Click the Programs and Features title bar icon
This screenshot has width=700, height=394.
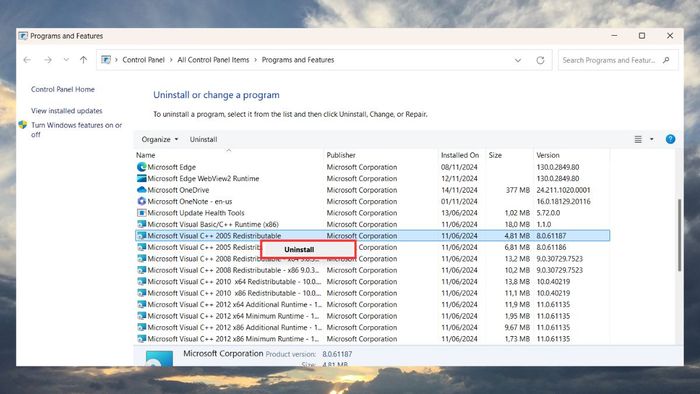pos(23,36)
